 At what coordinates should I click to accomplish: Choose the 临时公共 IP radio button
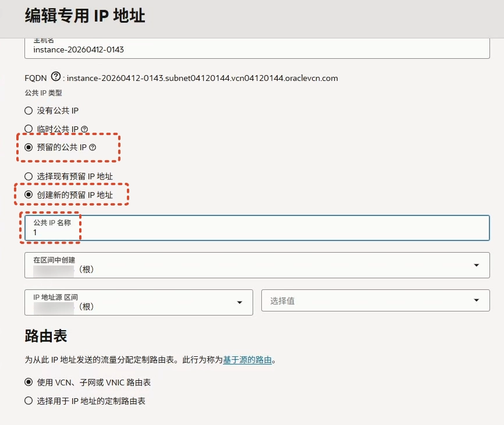(x=29, y=129)
